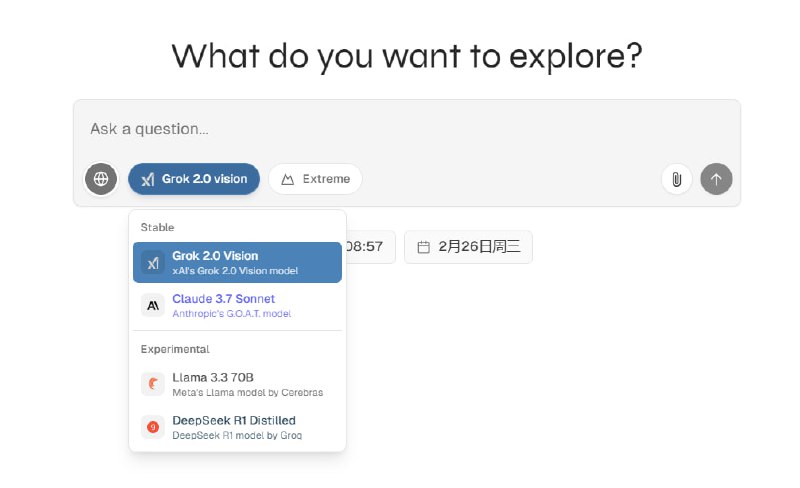Collapse the Grok 2.0 vision model selector

point(194,179)
